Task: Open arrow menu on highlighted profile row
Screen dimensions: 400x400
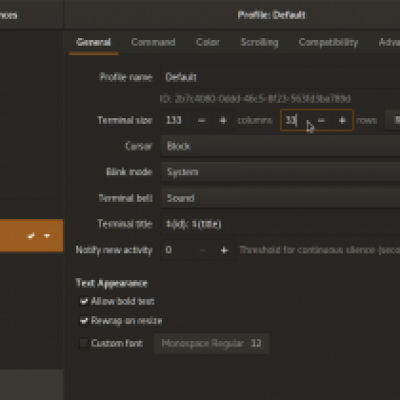Action: [x=47, y=236]
